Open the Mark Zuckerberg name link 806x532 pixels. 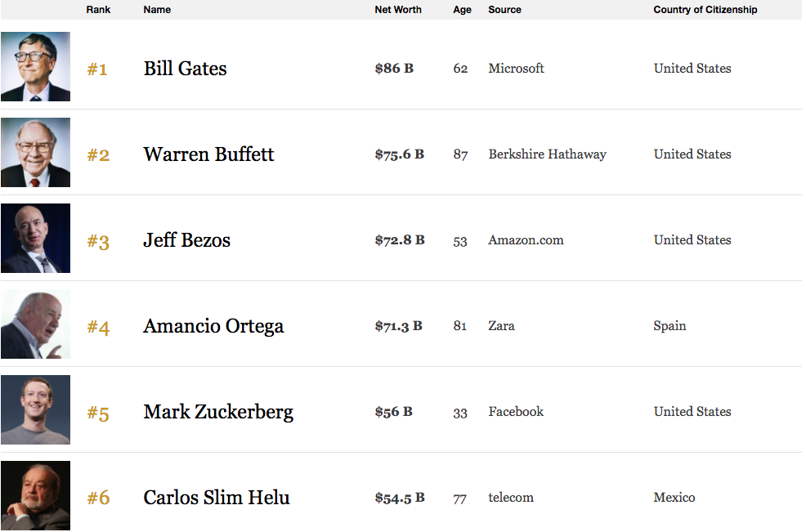218,412
